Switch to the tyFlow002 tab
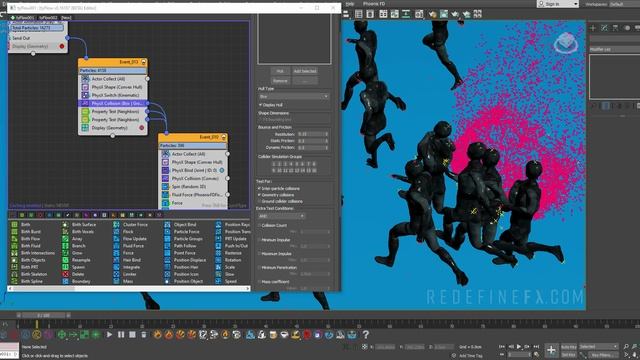This screenshot has width=640, height=360. 48,18
